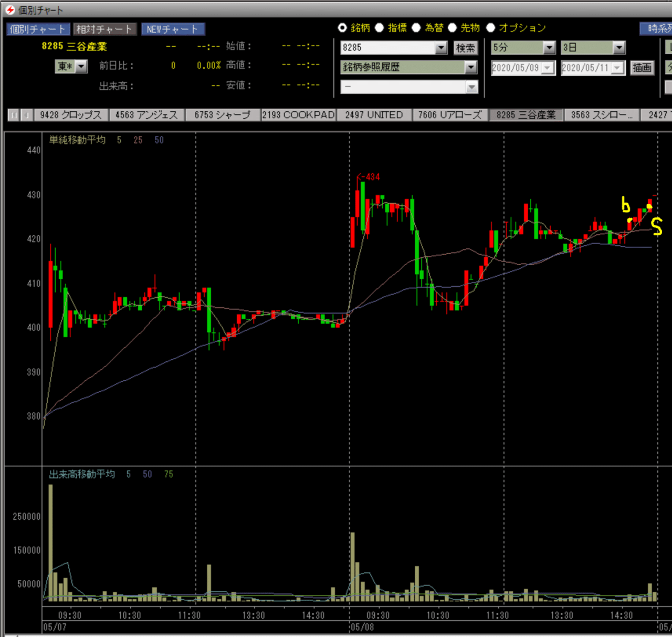Expand the empty dropdown below 銘柄参照履歴
Viewport: 672px width, 637px height.
pyautogui.click(x=472, y=87)
